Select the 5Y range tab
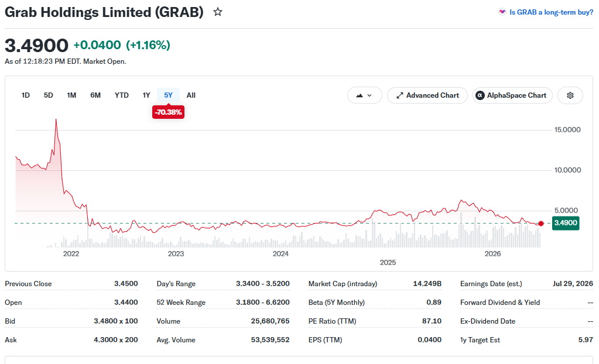 pyautogui.click(x=168, y=95)
